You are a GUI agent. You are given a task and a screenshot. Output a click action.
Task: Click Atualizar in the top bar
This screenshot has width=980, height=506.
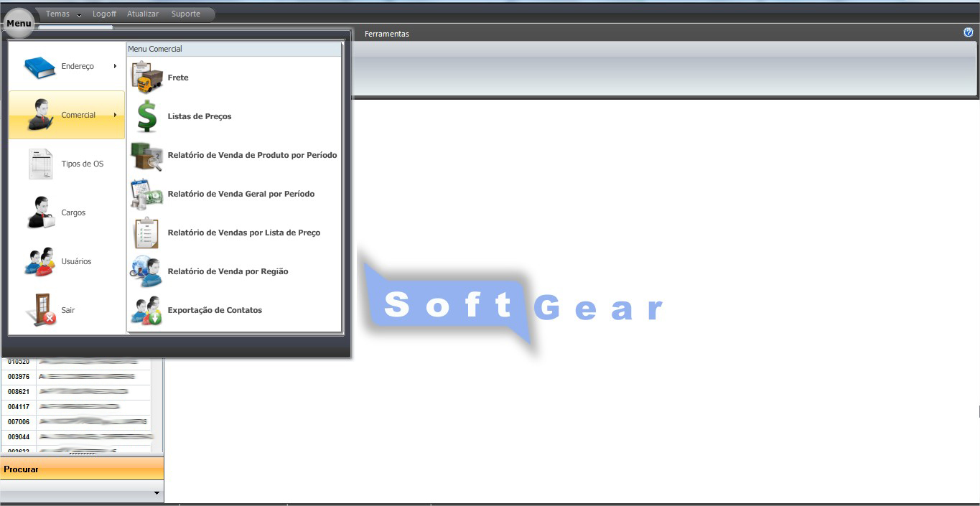[142, 14]
